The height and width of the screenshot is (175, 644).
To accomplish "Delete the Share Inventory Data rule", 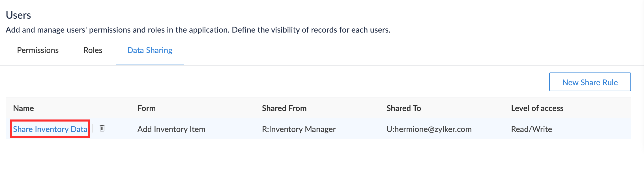I will [102, 128].
